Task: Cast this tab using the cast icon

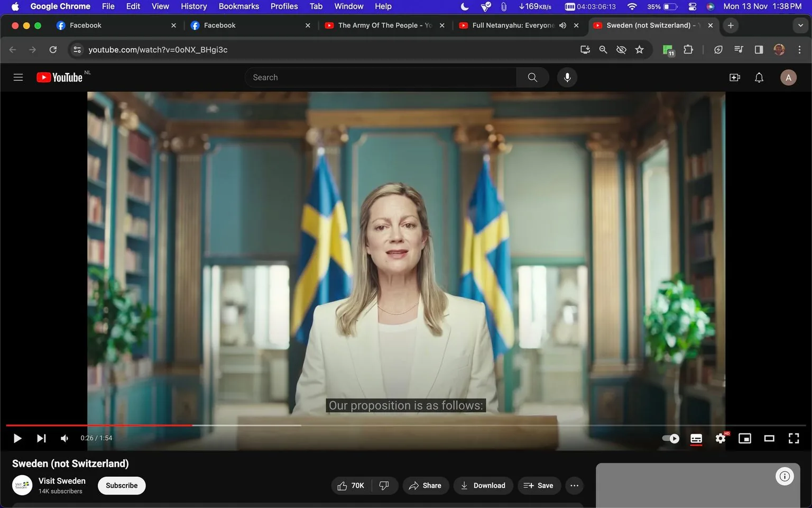Action: point(585,49)
